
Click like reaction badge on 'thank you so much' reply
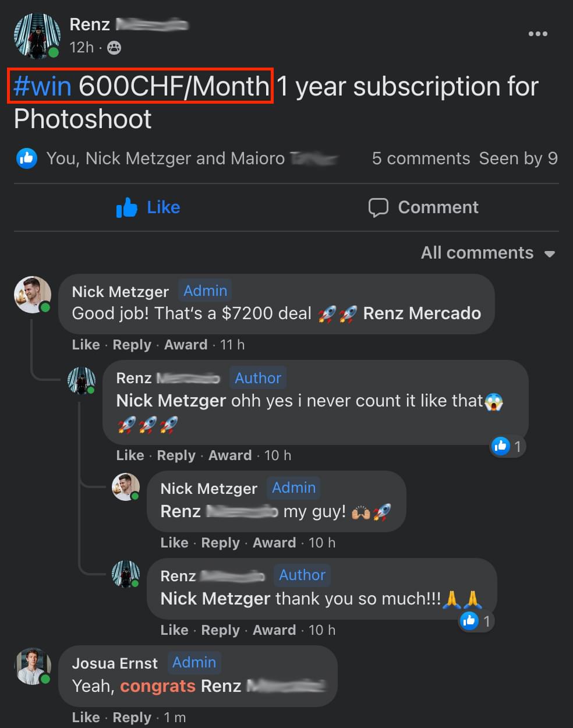[x=476, y=621]
